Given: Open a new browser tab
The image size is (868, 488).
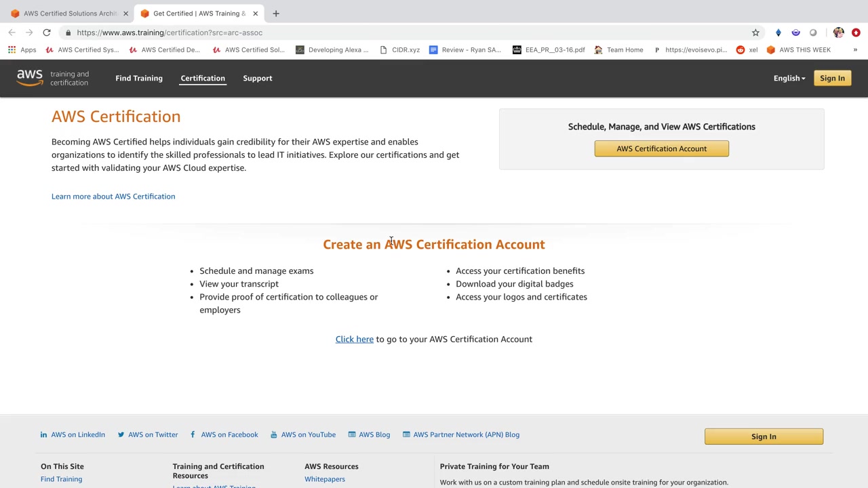Looking at the screenshot, I should pyautogui.click(x=276, y=14).
